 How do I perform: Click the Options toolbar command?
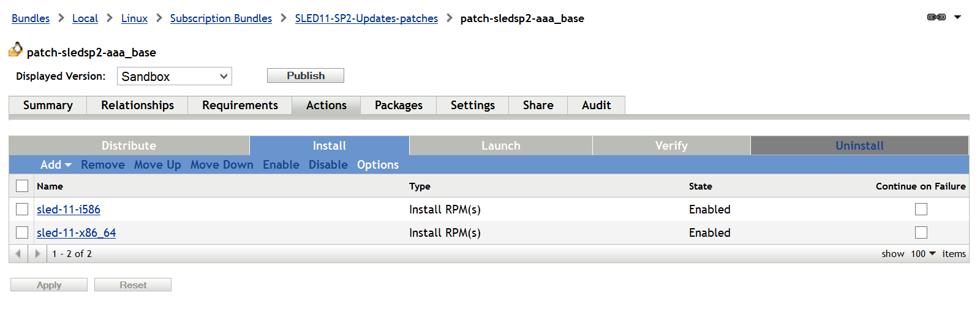[377, 164]
